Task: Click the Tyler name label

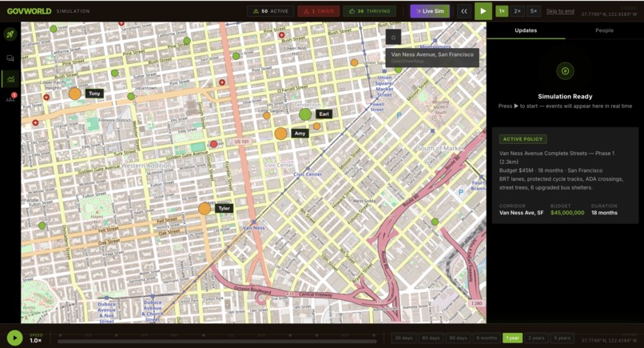Action: click(x=224, y=208)
